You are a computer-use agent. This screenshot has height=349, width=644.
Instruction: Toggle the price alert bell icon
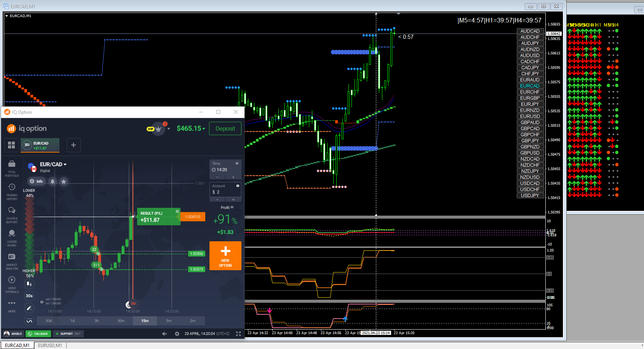53,181
